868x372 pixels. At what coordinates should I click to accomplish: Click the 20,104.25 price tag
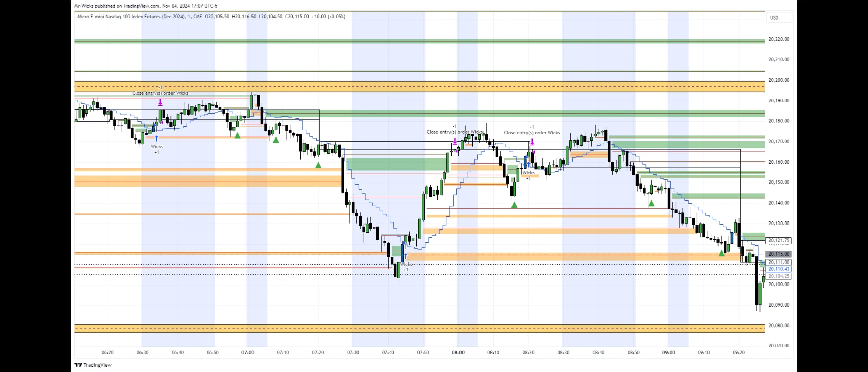pos(778,276)
